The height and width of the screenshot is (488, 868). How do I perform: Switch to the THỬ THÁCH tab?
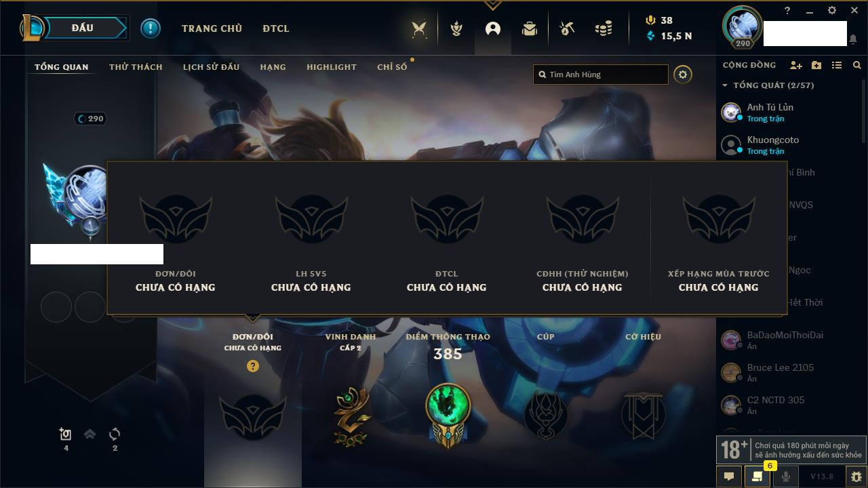136,67
